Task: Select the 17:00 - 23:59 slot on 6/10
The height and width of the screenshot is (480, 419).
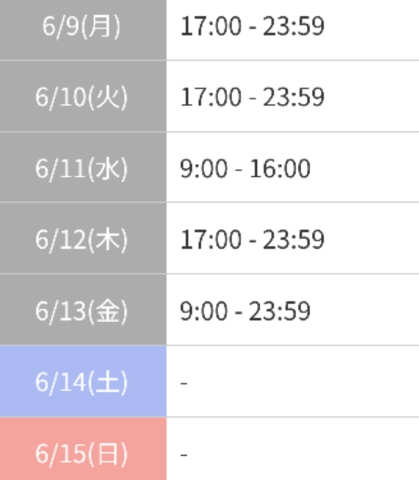Action: click(x=252, y=97)
